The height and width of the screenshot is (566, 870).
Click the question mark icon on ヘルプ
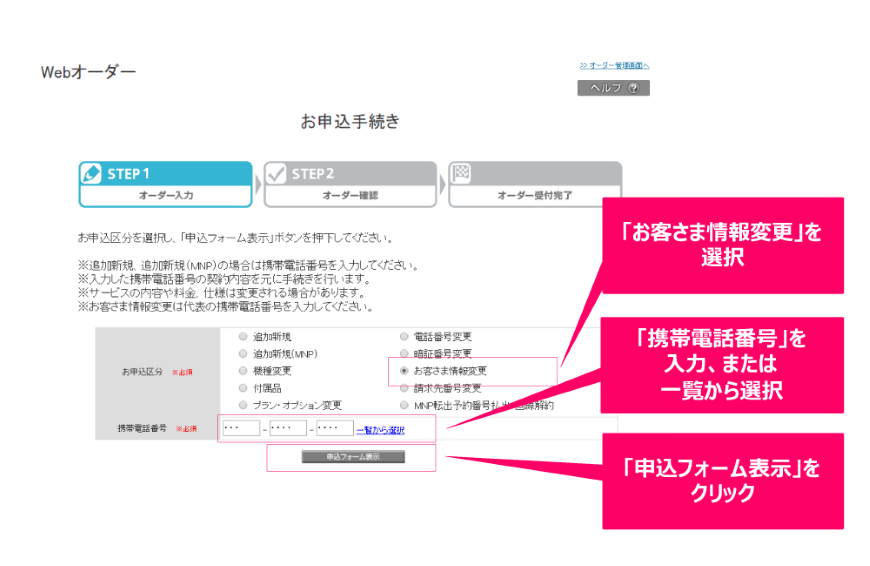(634, 88)
